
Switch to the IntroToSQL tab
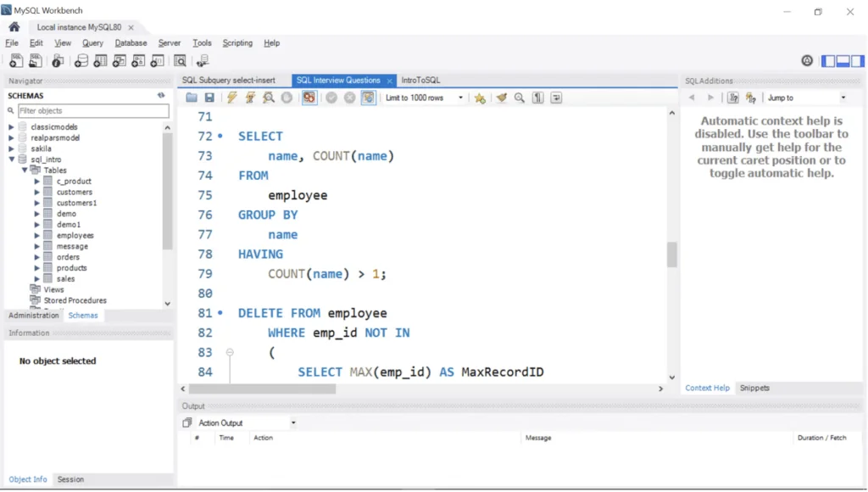(421, 81)
